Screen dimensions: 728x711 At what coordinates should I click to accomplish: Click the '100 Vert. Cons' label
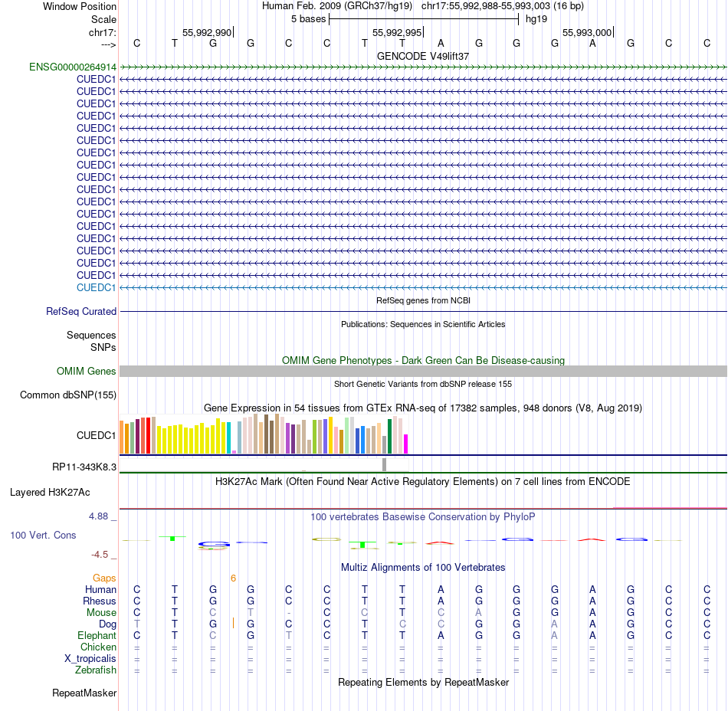[43, 535]
